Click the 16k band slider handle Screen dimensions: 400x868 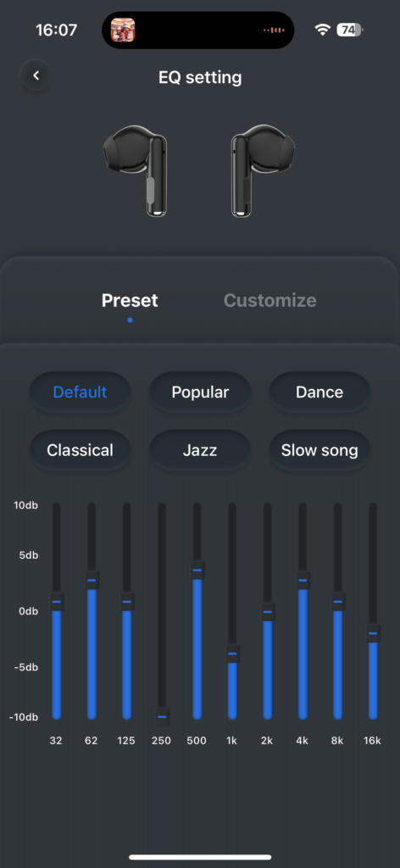pos(373,632)
